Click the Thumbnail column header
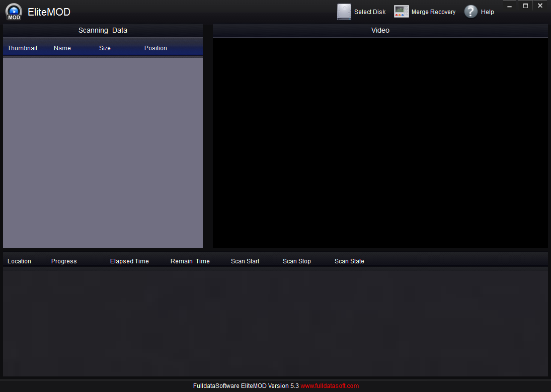Viewport: 551px width, 392px height. (22, 48)
